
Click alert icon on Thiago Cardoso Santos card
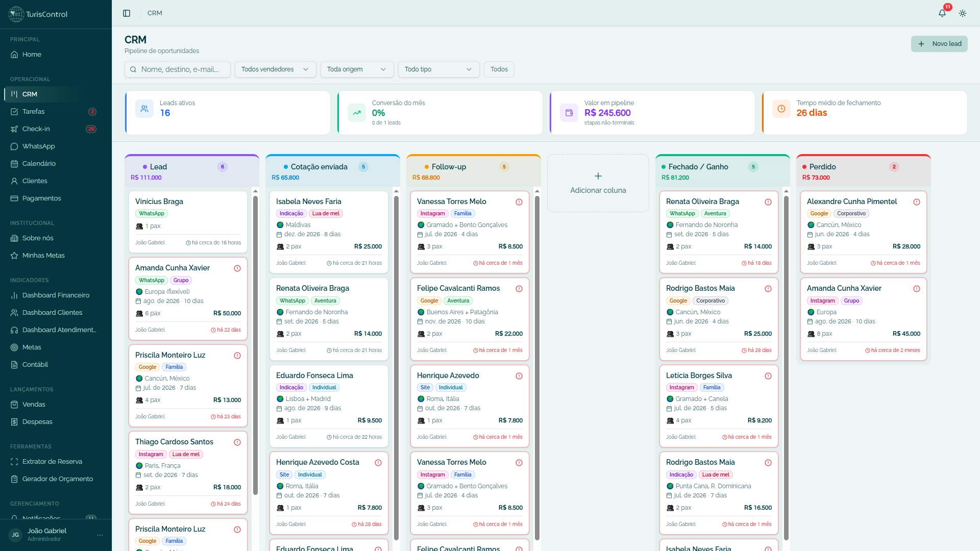coord(237,442)
